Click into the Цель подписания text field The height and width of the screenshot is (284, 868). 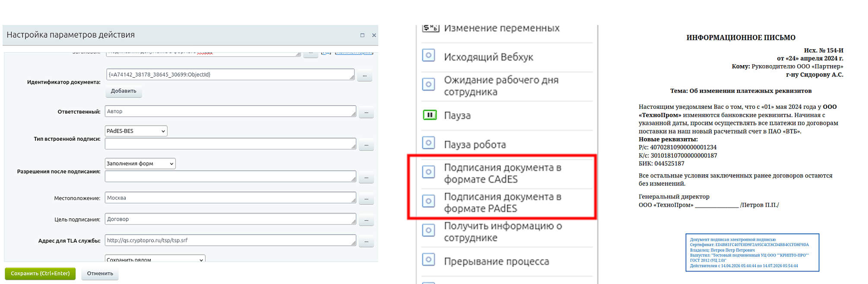click(x=230, y=219)
